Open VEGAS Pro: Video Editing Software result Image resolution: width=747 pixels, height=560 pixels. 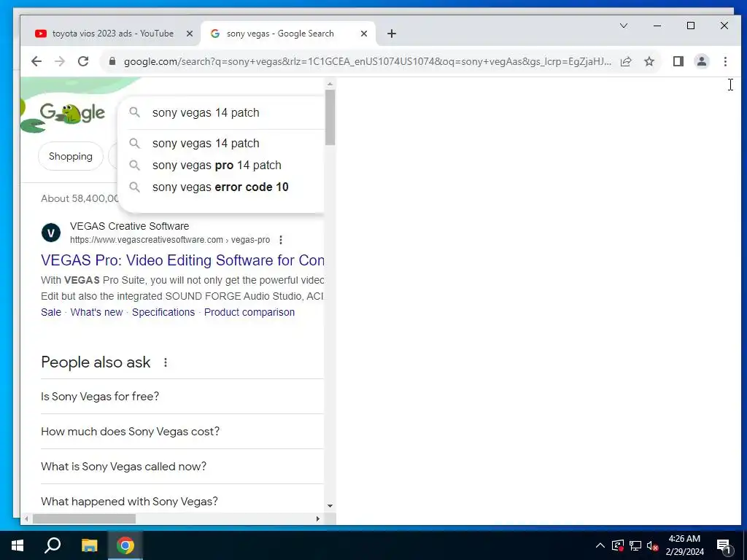coord(182,260)
